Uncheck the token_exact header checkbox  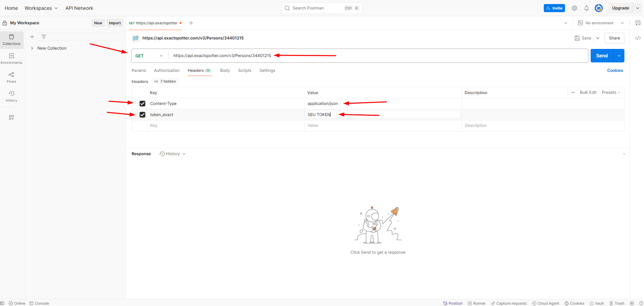coord(142,115)
